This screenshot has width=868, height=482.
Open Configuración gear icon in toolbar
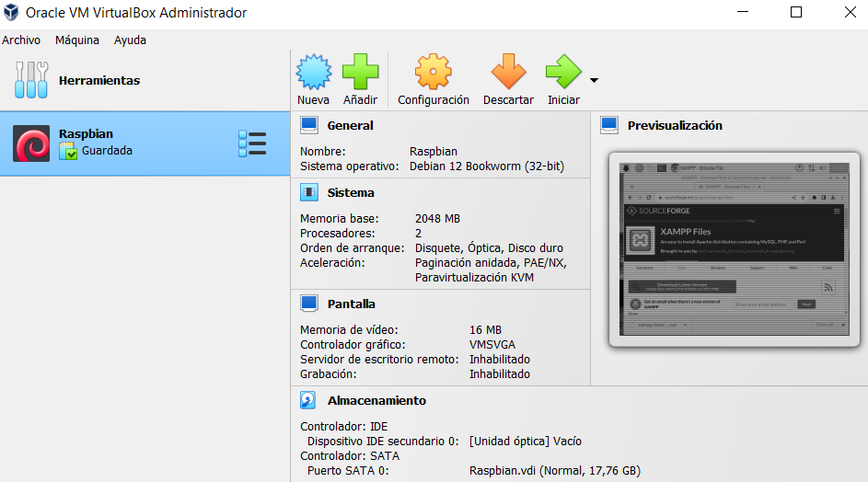click(x=433, y=72)
